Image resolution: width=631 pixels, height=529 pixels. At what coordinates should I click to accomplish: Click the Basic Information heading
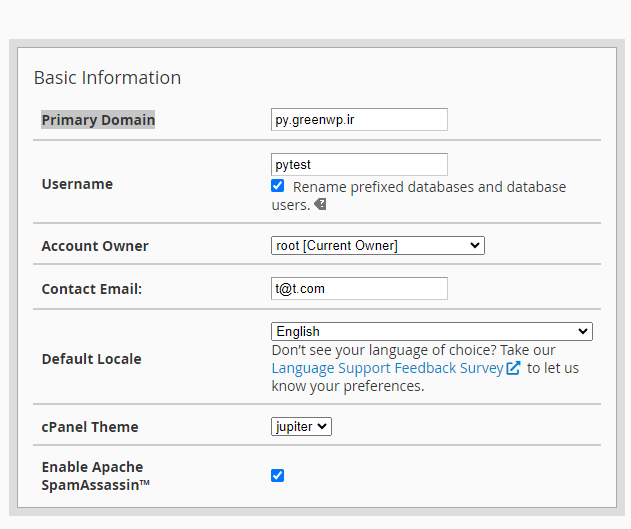point(107,78)
